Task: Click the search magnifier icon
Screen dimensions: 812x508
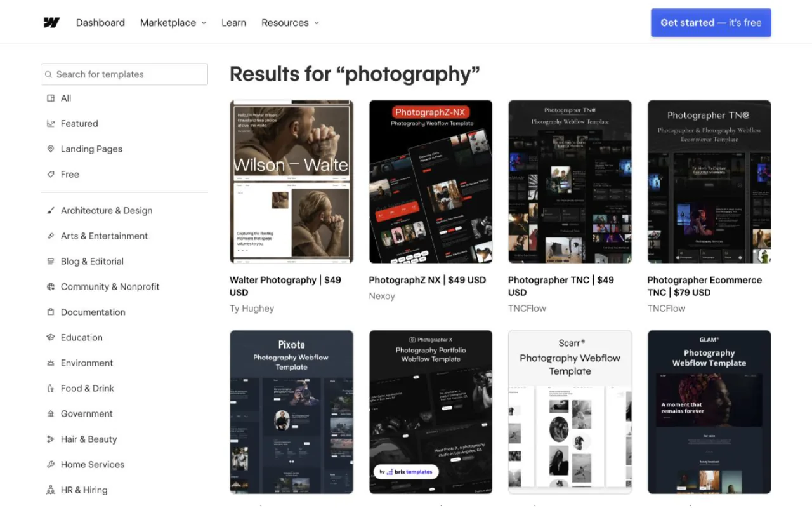Action: point(48,74)
